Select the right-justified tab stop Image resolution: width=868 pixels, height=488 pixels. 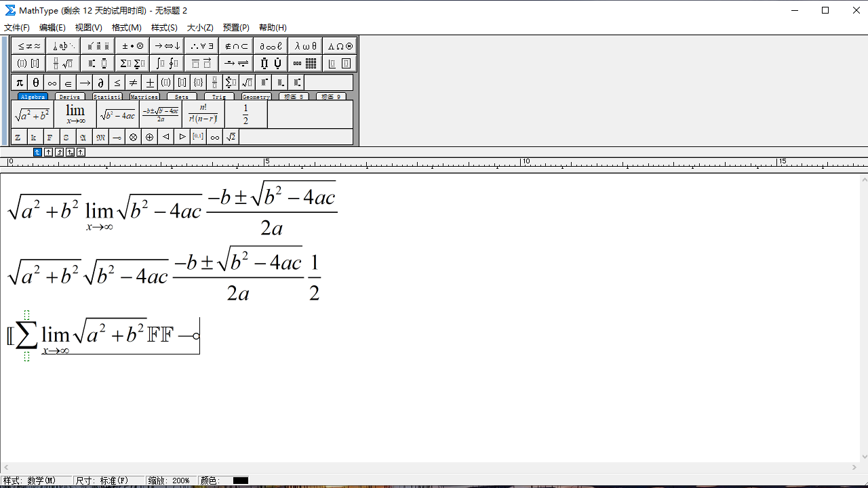pyautogui.click(x=60, y=152)
